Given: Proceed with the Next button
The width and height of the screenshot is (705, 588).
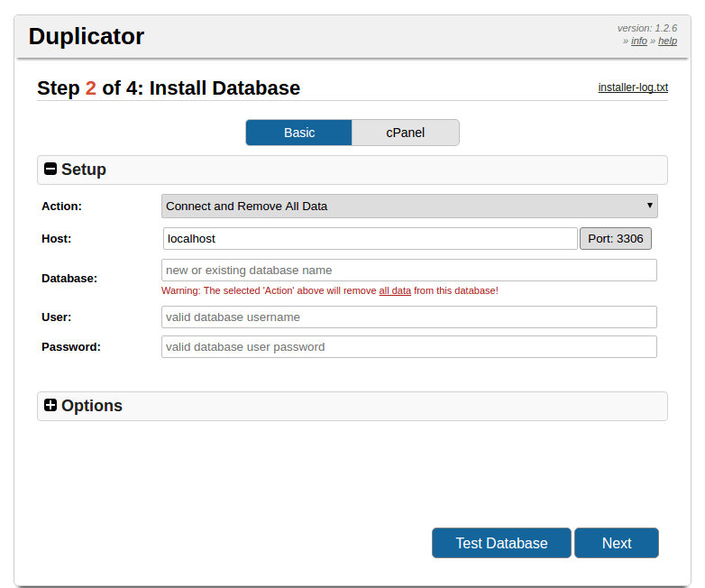Looking at the screenshot, I should pos(617,543).
